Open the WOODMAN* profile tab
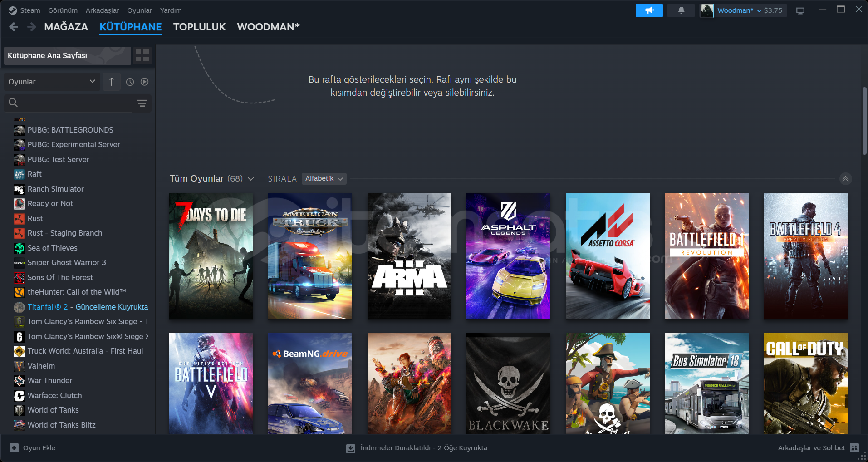 tap(268, 27)
